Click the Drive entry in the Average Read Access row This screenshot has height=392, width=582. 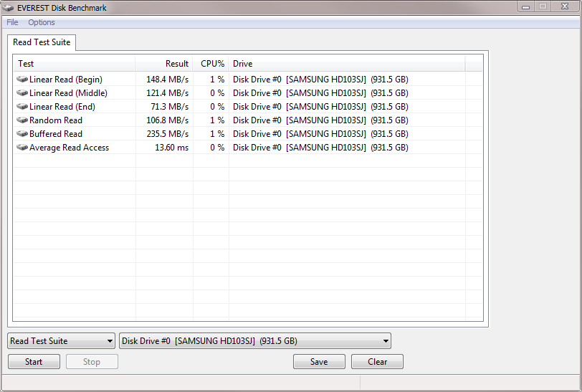[x=320, y=148]
